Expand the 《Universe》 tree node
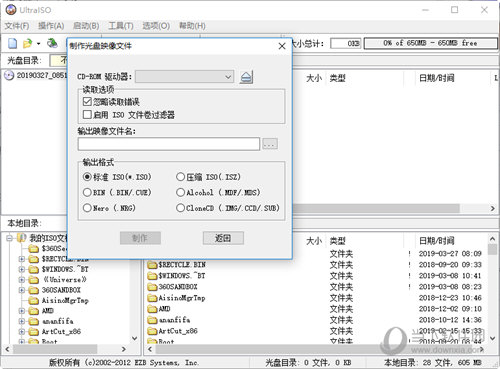Screen dimensions: 500x369 [22, 280]
